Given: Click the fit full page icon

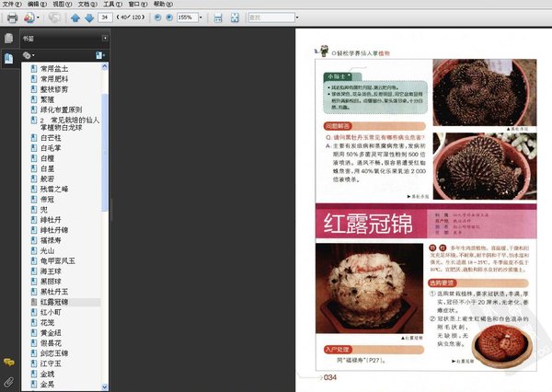Looking at the screenshot, I should pos(235,17).
